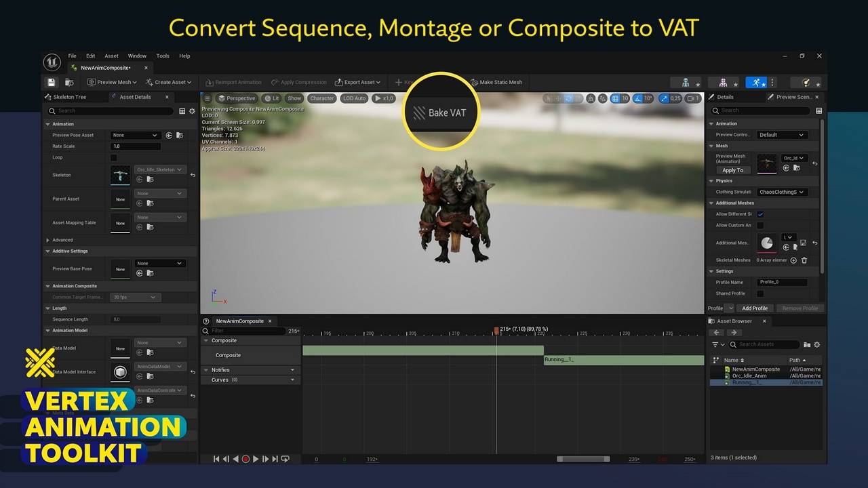Expand the Advanced section
Viewport: 868px width, 488px height.
pyautogui.click(x=48, y=240)
